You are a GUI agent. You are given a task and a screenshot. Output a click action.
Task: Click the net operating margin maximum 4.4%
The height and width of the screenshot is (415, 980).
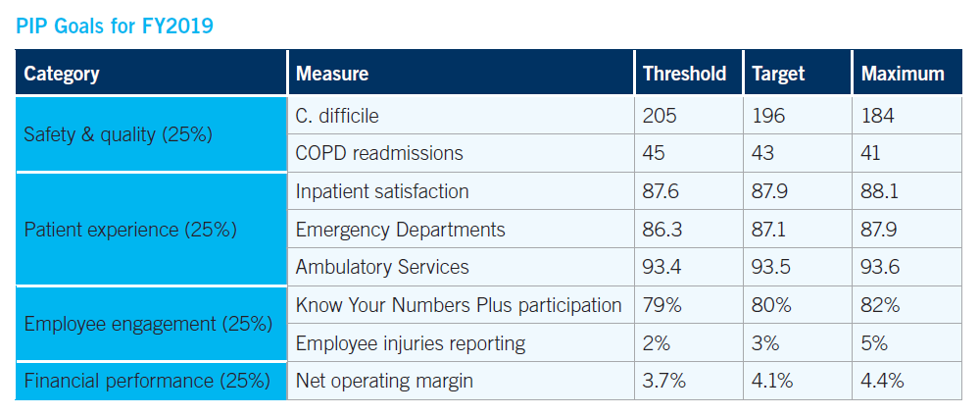click(882, 382)
